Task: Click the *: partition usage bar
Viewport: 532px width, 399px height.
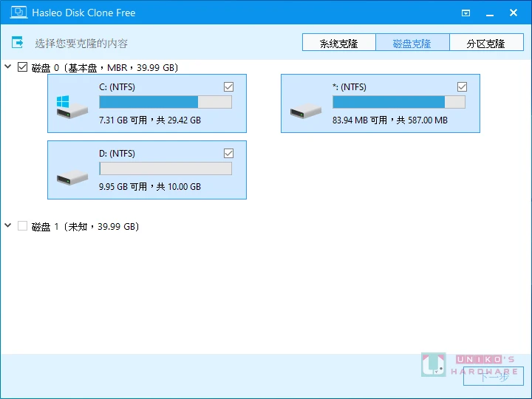Action: (399, 102)
